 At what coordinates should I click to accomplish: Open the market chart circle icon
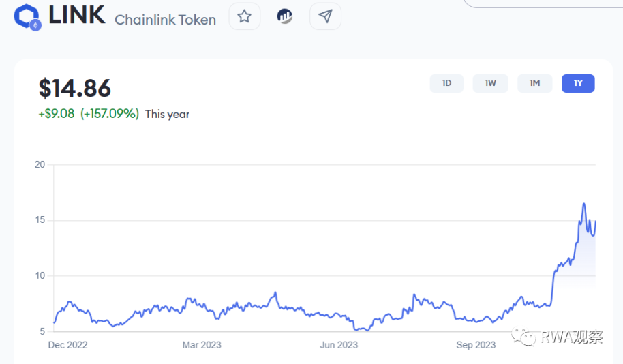[285, 16]
